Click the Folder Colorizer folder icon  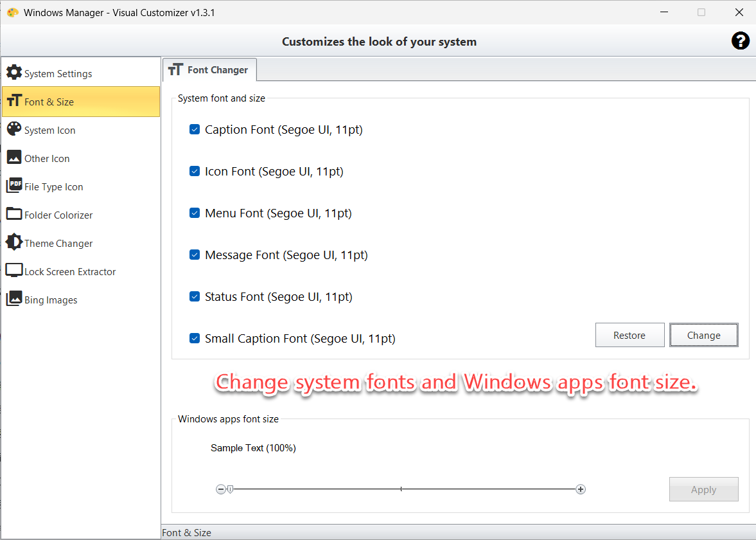point(14,214)
